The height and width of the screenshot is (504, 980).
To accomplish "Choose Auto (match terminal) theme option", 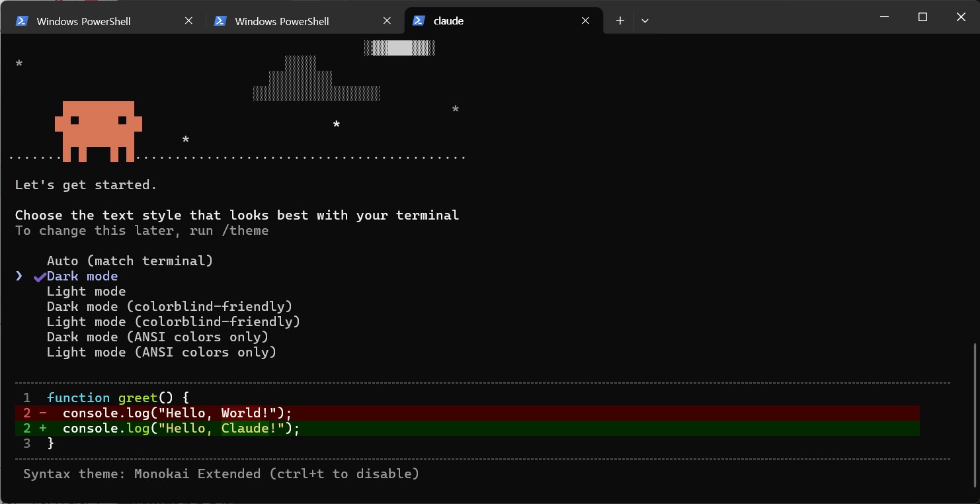I will pyautogui.click(x=130, y=261).
